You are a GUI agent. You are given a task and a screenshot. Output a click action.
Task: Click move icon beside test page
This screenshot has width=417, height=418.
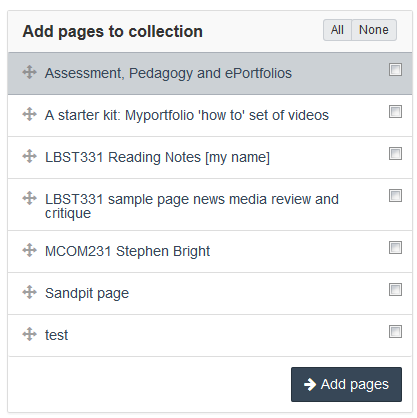29,334
